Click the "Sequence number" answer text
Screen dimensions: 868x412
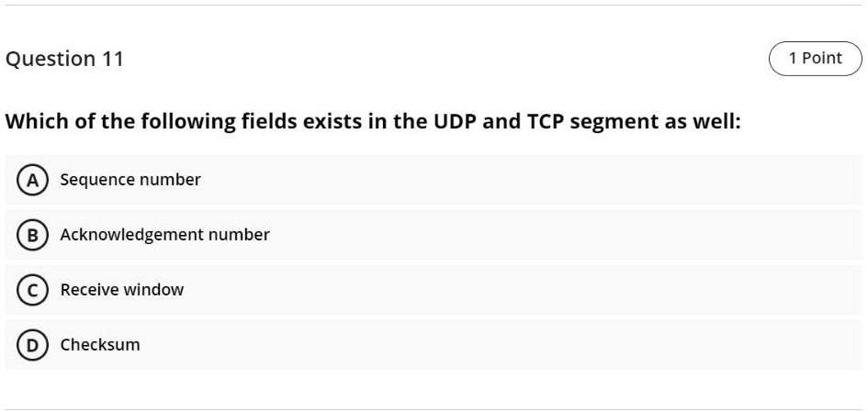130,180
